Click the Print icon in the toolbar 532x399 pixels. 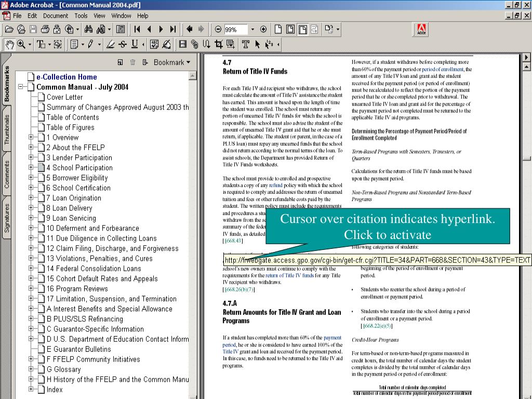point(45,30)
